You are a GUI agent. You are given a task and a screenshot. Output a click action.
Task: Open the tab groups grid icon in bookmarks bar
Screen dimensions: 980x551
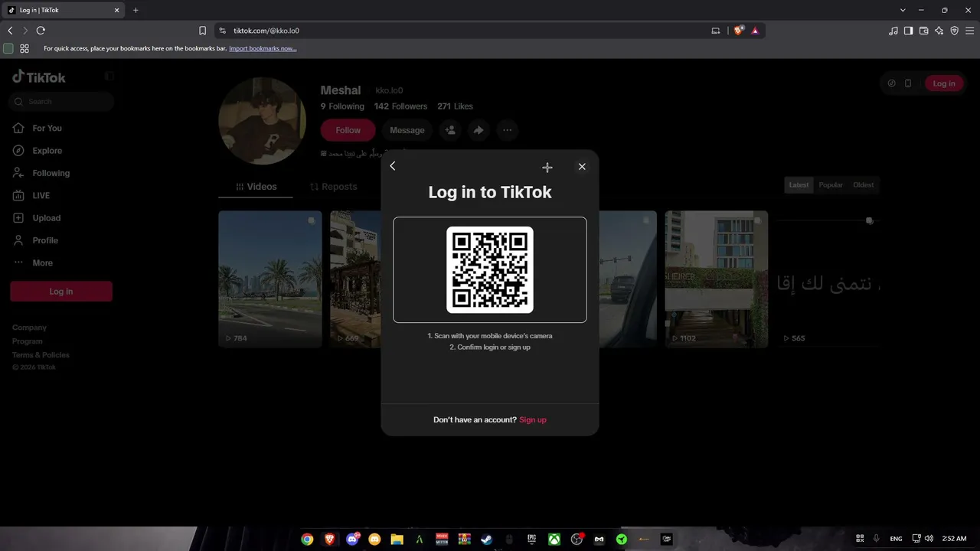point(24,48)
